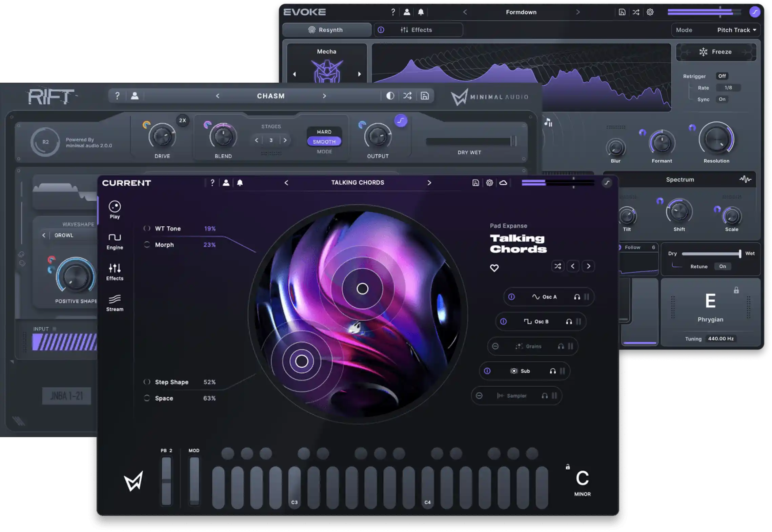Open the Evoke settings gear

[x=650, y=12]
